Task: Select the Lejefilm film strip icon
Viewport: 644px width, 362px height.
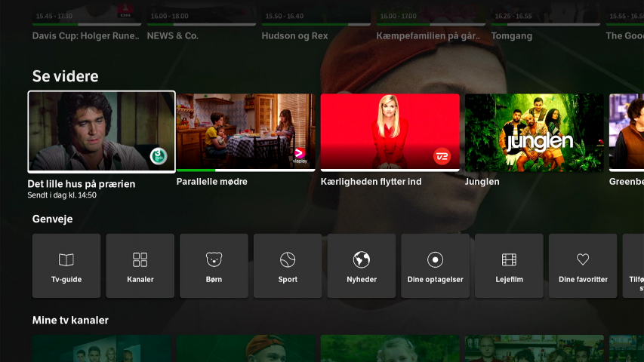Action: 509,260
